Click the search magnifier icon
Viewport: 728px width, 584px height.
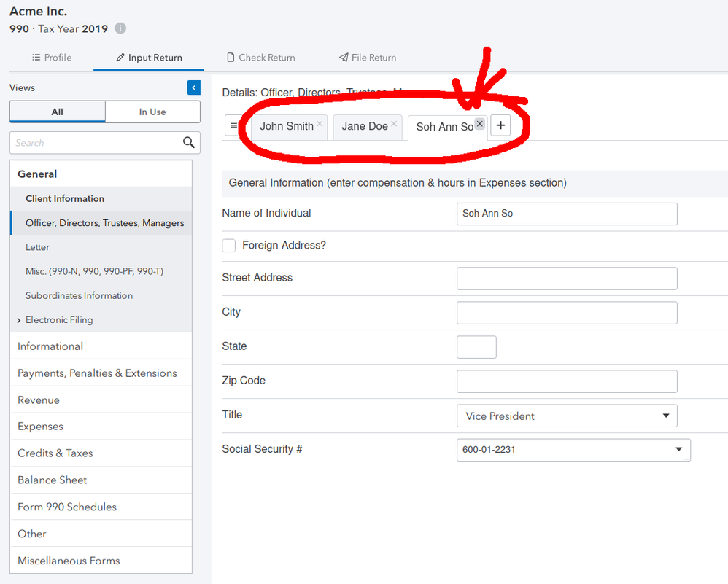(189, 142)
